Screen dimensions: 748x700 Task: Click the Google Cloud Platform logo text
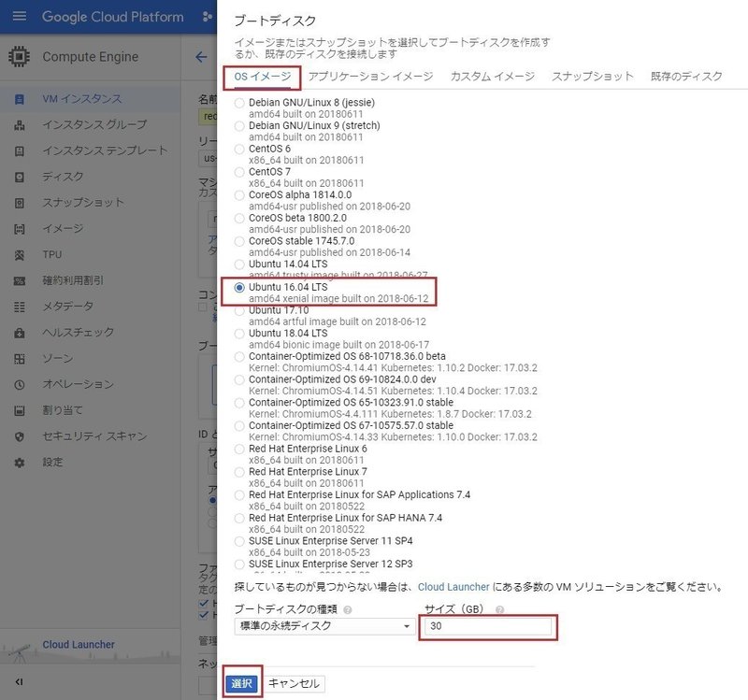[x=112, y=17]
